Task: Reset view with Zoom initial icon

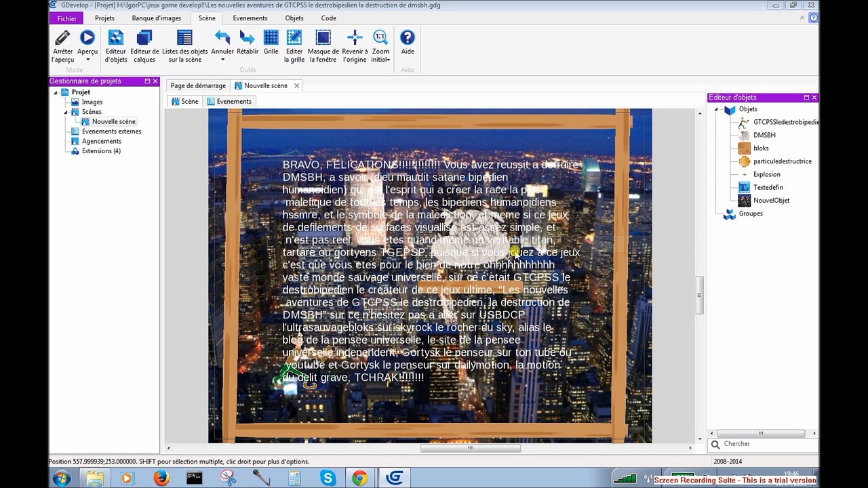Action: pyautogui.click(x=380, y=38)
